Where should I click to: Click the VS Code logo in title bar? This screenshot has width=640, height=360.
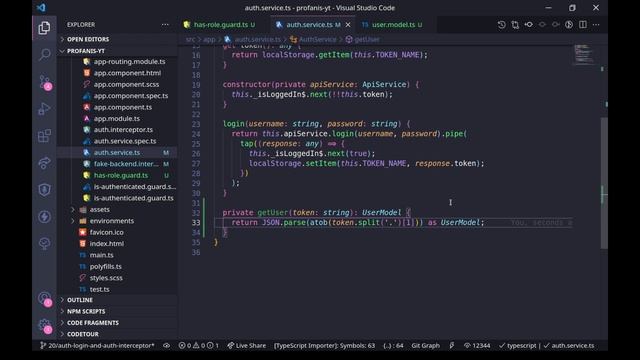pyautogui.click(x=41, y=7)
